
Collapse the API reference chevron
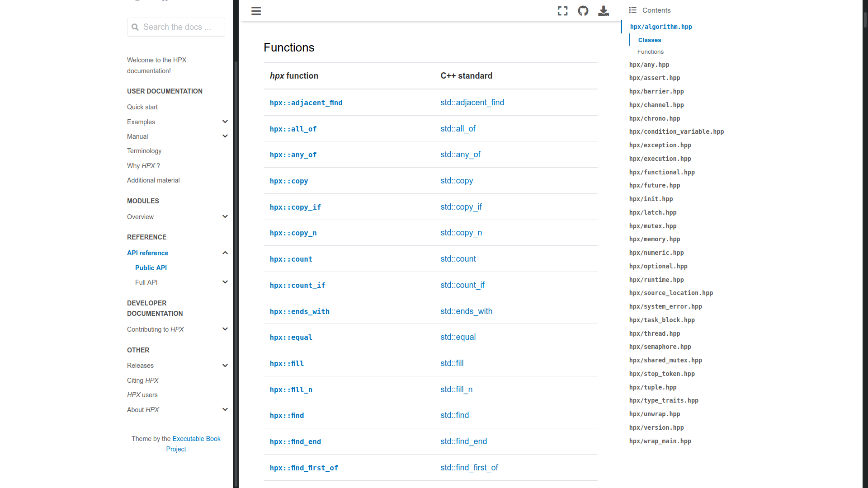(x=225, y=253)
